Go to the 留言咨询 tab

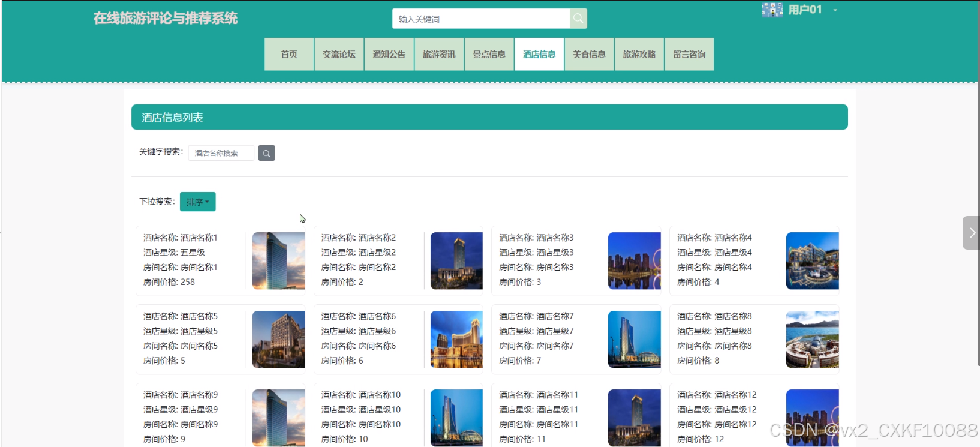point(689,55)
